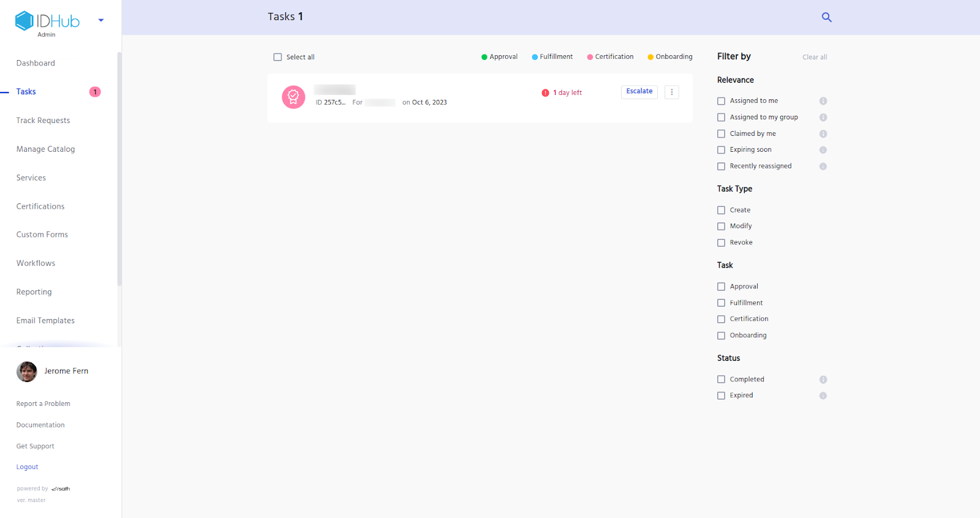Click the red overdue warning icon
Viewport: 980px width, 518px height.
pos(545,93)
